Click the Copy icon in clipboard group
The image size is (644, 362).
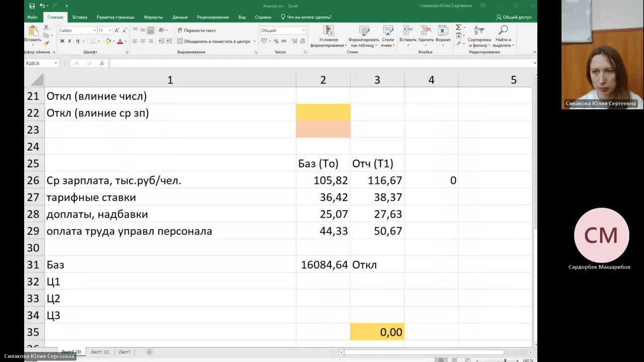tap(46, 35)
